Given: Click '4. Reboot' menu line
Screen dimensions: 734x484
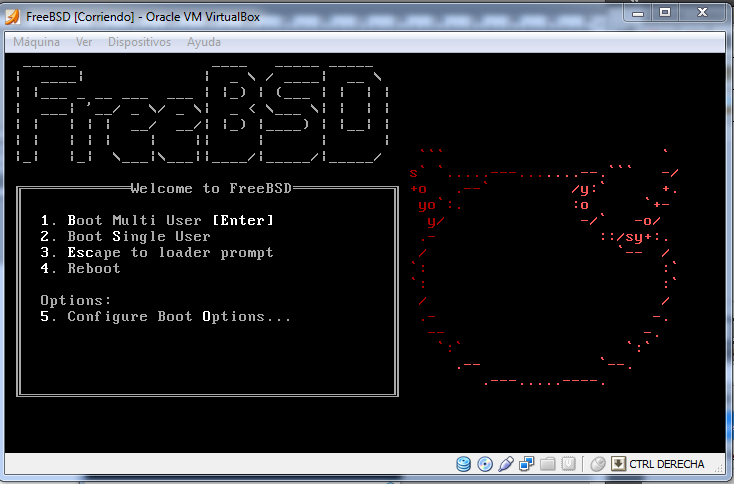Looking at the screenshot, I should tap(81, 268).
